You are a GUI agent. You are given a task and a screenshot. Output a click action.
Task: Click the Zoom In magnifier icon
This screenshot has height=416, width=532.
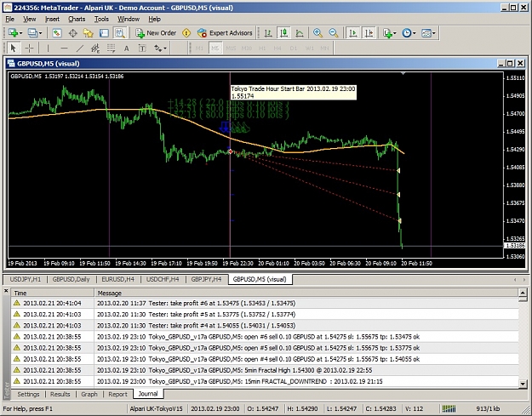click(317, 33)
